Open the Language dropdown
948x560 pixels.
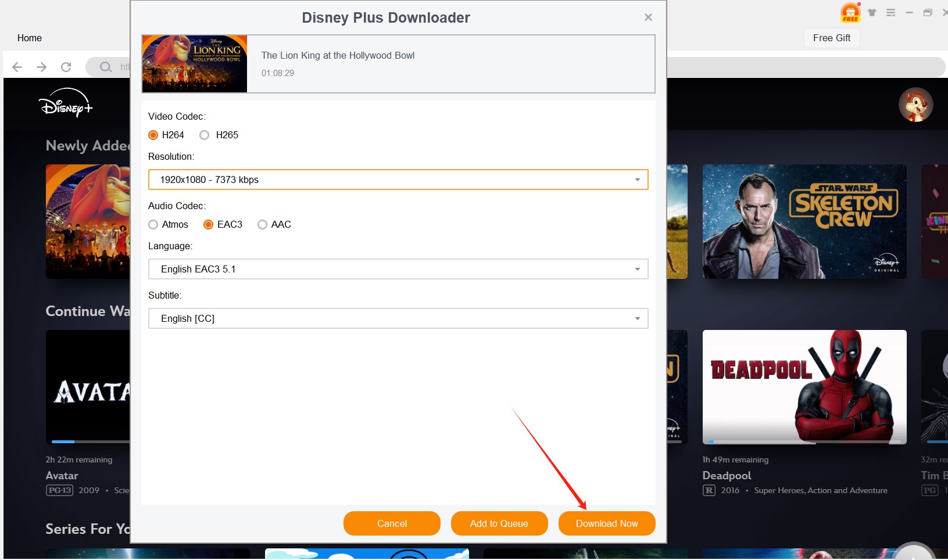pyautogui.click(x=398, y=269)
